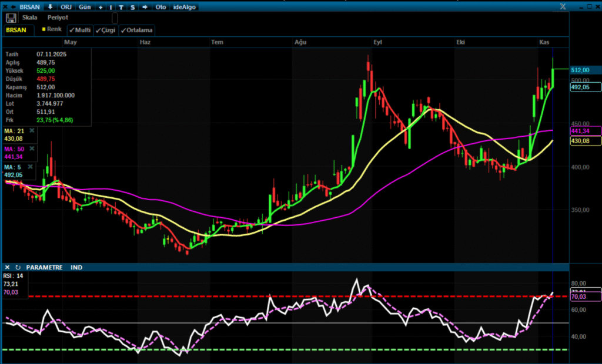Image resolution: width=602 pixels, height=364 pixels.
Task: Open the Renk color picker
Action: click(x=51, y=29)
